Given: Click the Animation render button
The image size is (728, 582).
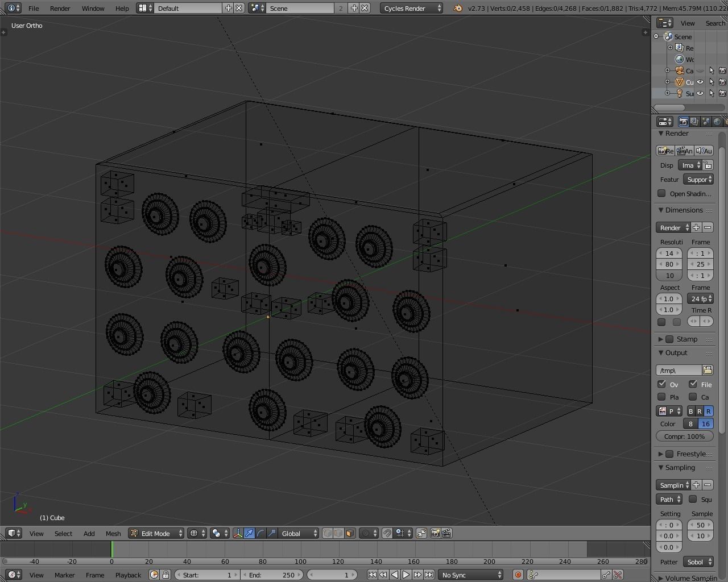Looking at the screenshot, I should [685, 151].
